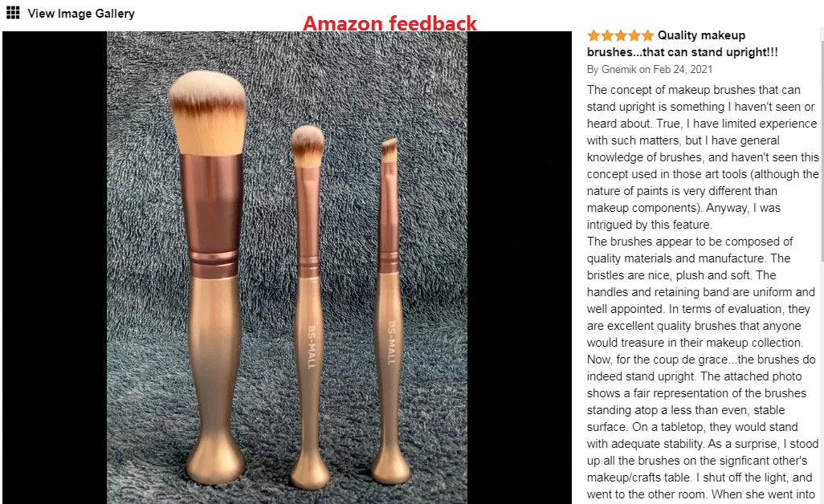Click the fifth gold star of the rating
The width and height of the screenshot is (824, 504).
[647, 35]
